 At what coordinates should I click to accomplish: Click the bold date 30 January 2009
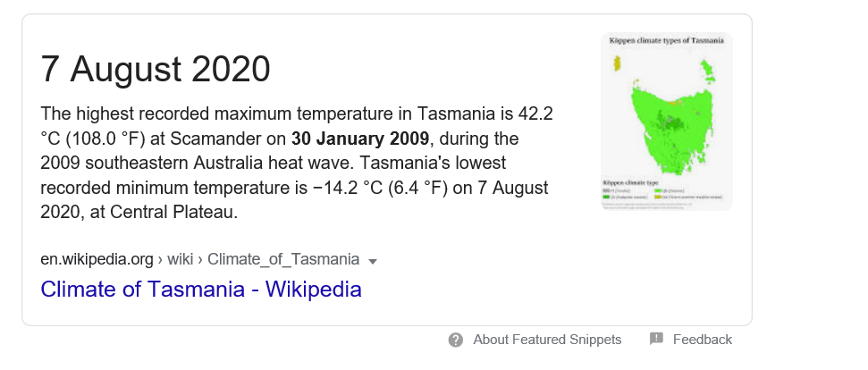pos(361,139)
